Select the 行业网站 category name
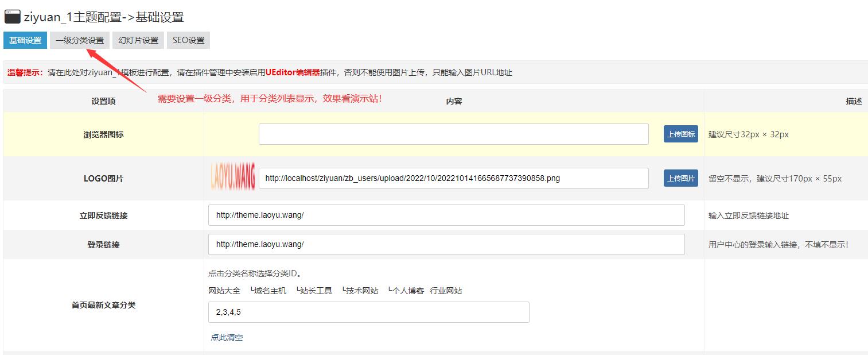 click(x=446, y=291)
